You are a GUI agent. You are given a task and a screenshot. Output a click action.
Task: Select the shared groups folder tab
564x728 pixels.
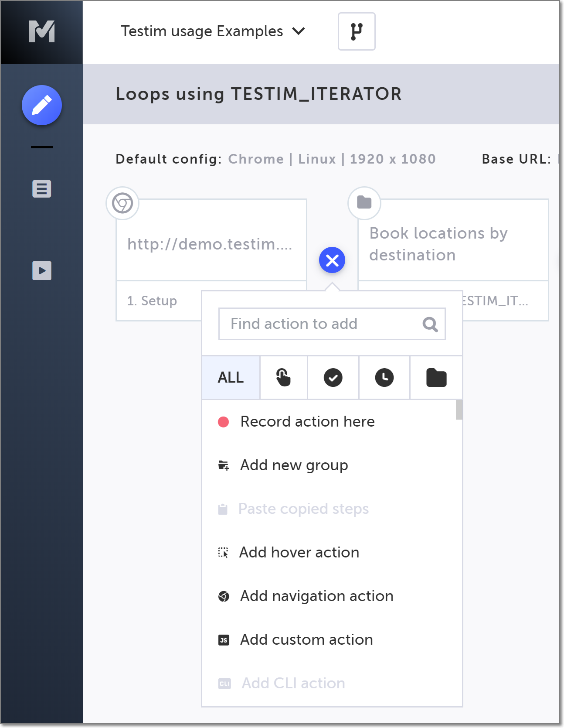(436, 378)
